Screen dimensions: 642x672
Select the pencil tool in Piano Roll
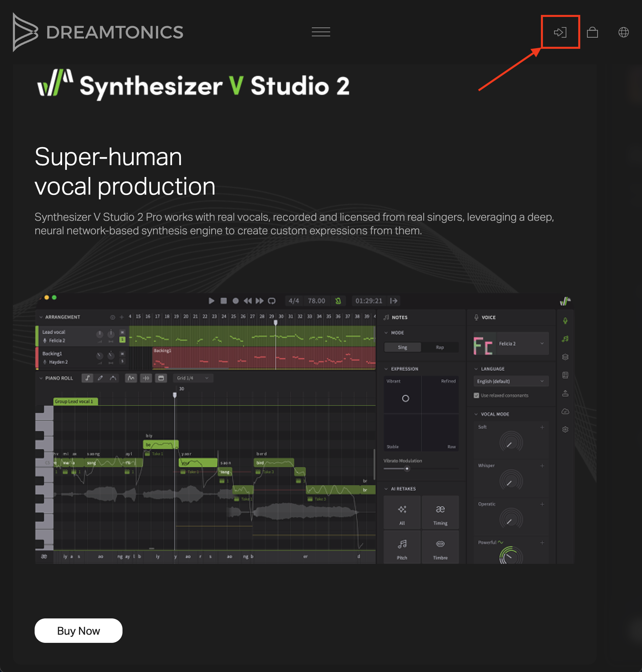(x=100, y=378)
